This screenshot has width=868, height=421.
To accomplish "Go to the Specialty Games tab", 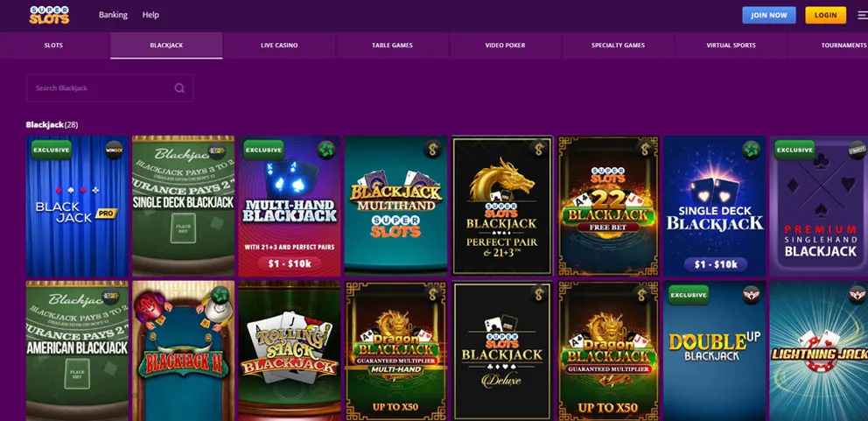I will point(618,46).
